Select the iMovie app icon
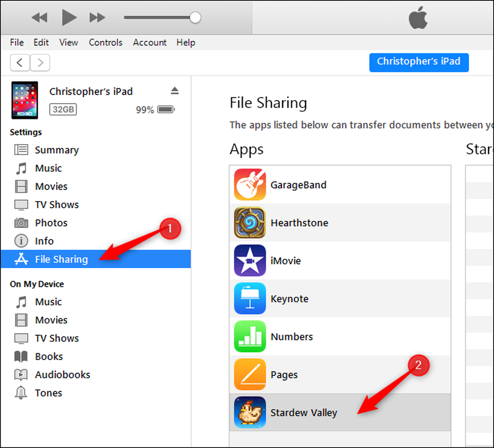This screenshot has width=494, height=448. (250, 260)
